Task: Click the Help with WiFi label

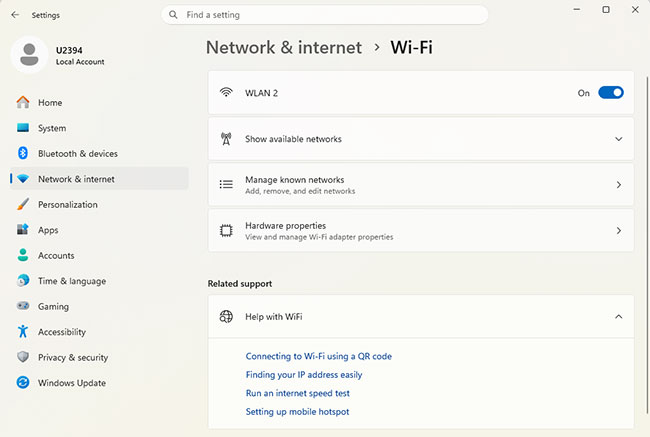Action: [274, 317]
